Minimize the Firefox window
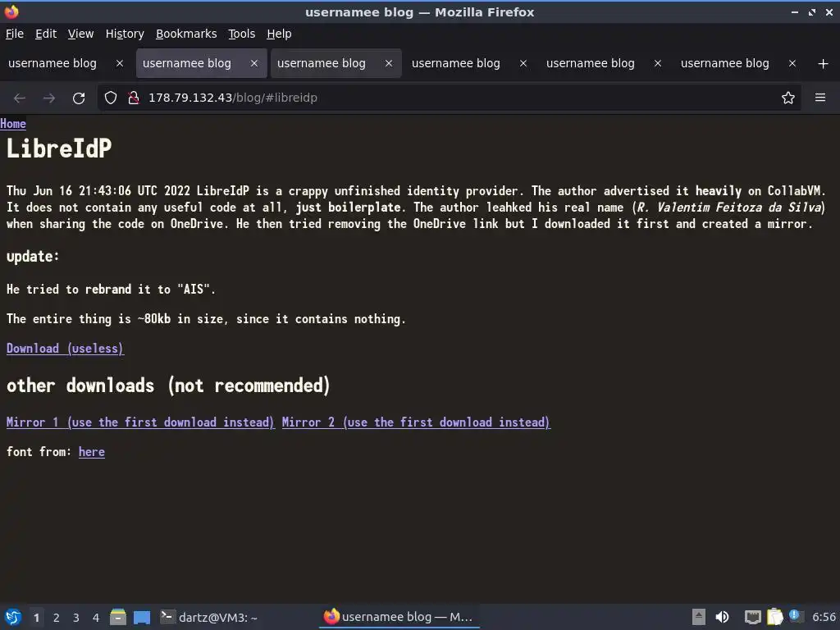Image resolution: width=840 pixels, height=630 pixels. click(x=794, y=11)
